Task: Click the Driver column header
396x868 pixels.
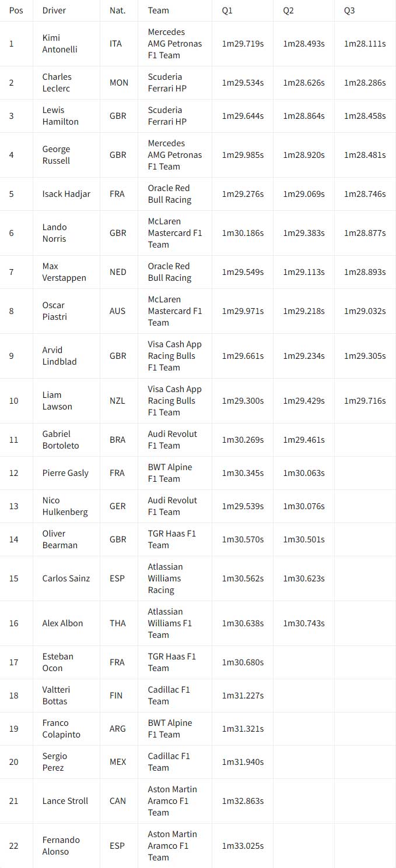Action: (x=54, y=10)
